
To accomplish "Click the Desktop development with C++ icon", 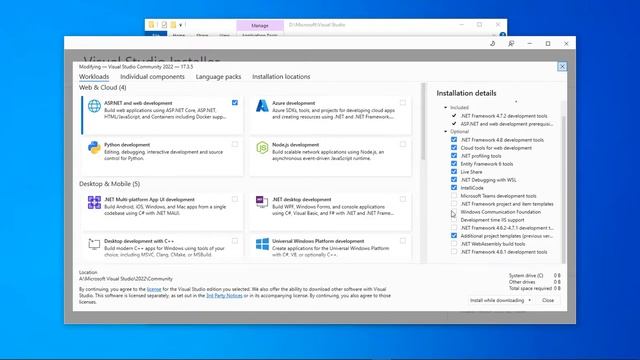I will coord(94,244).
